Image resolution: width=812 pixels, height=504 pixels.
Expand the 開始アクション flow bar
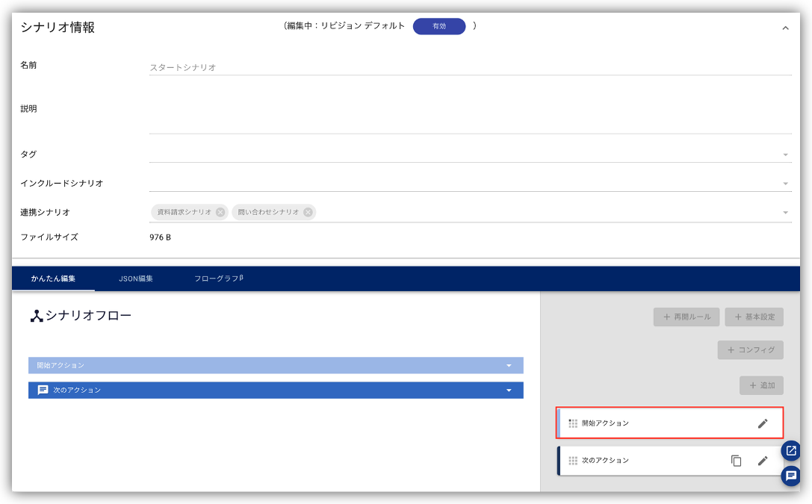pos(509,366)
